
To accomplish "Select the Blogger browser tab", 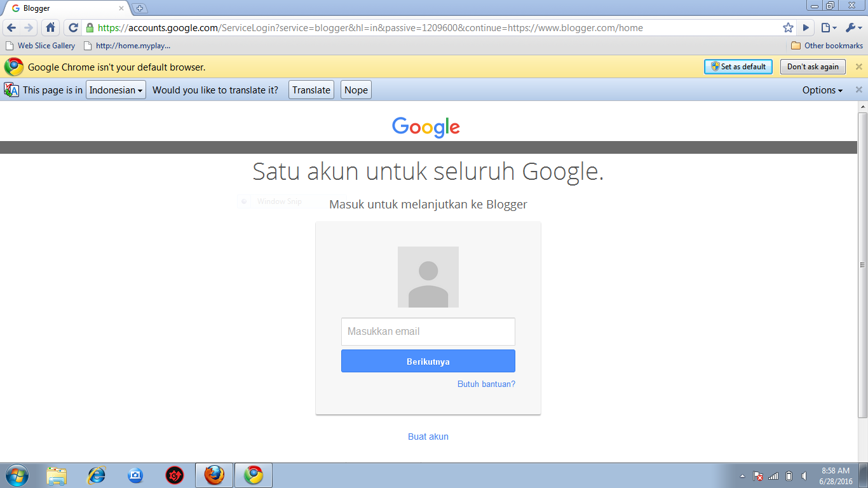I will [x=67, y=8].
